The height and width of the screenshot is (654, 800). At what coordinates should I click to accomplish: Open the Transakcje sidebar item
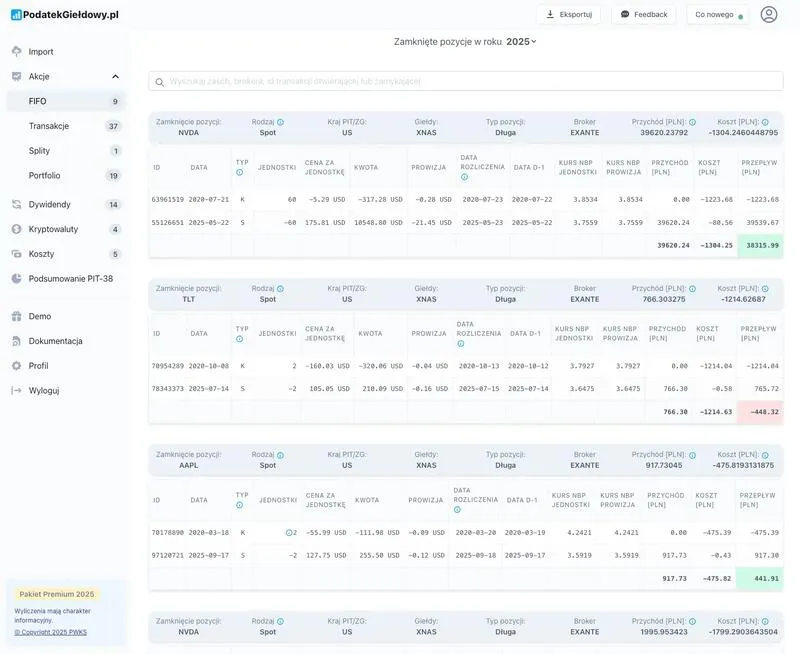tap(49, 126)
